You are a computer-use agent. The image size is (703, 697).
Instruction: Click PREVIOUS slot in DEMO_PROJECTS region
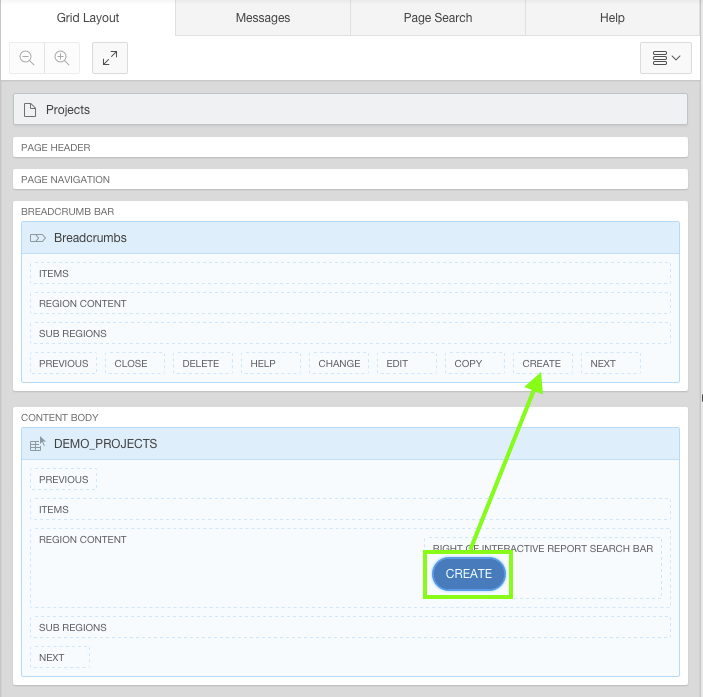tap(64, 480)
